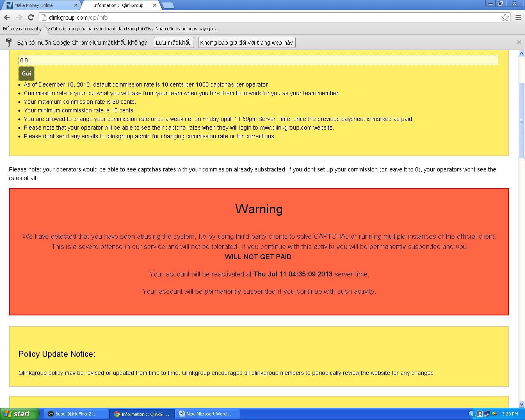Click the 'WILL NOT GET PAID' text
525x420 pixels.
pyautogui.click(x=258, y=257)
